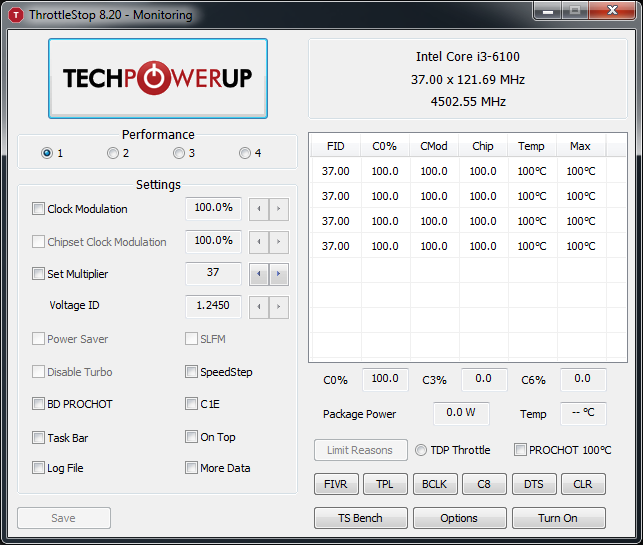Click the Chip column header
Viewport: 643px width, 545px height.
(483, 146)
